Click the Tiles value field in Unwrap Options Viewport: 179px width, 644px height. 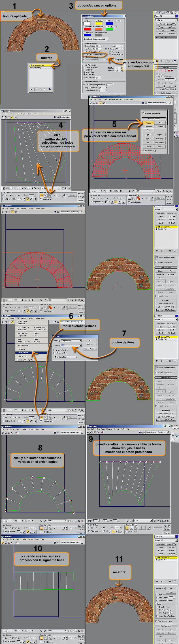pyautogui.click(x=118, y=46)
